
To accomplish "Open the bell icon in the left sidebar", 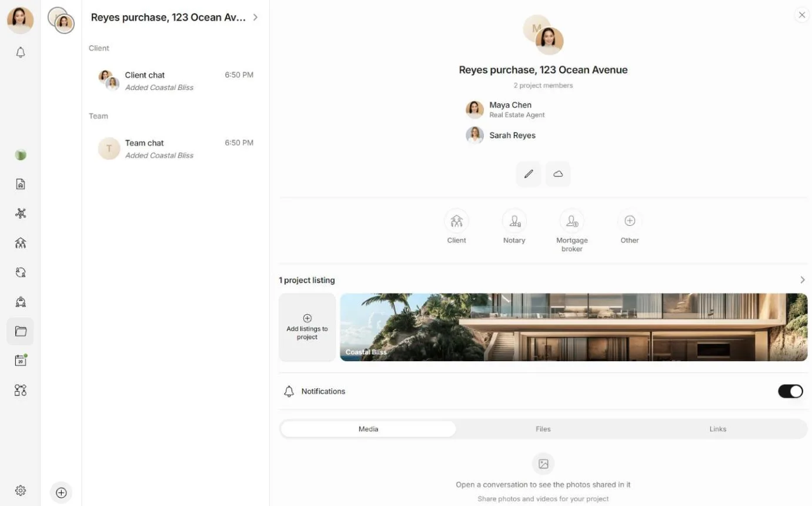I will (21, 52).
